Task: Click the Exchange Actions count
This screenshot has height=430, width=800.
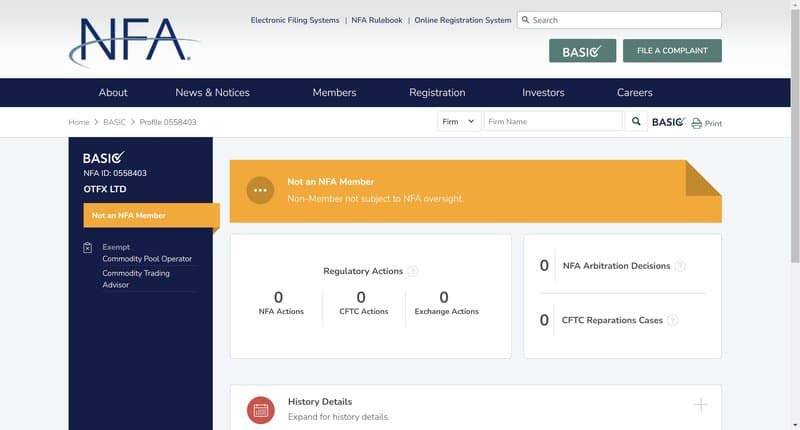Action: (444, 297)
